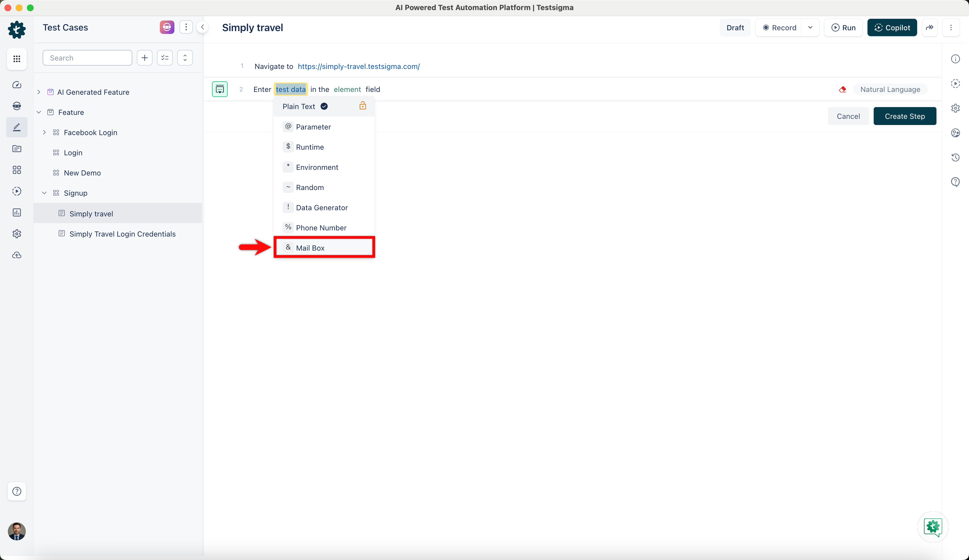Click the test data placeholder in step 2
Viewport: 969px width, 560px height.
click(x=291, y=90)
